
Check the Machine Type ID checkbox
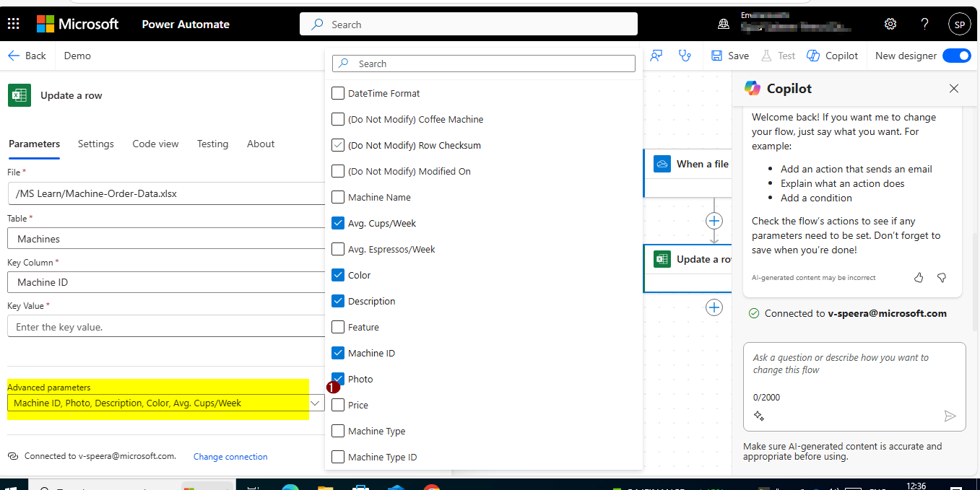338,457
